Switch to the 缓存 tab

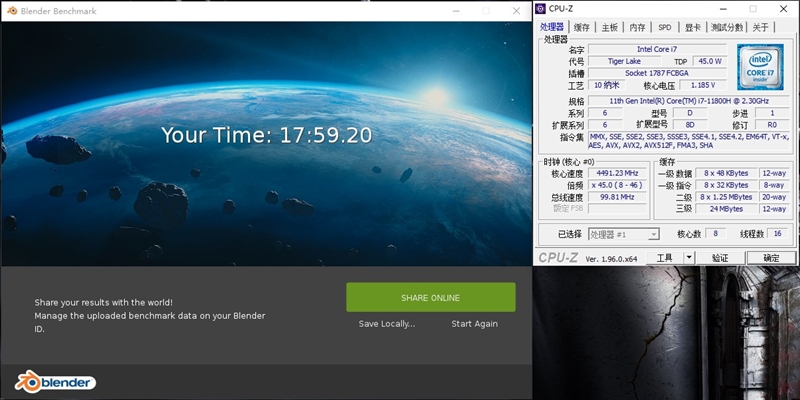click(582, 28)
